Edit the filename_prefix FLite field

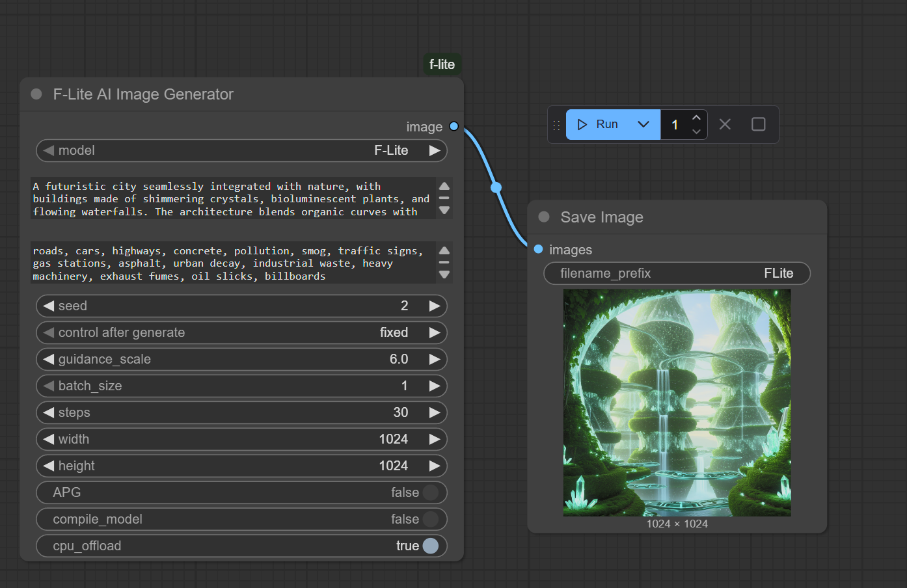pos(677,273)
